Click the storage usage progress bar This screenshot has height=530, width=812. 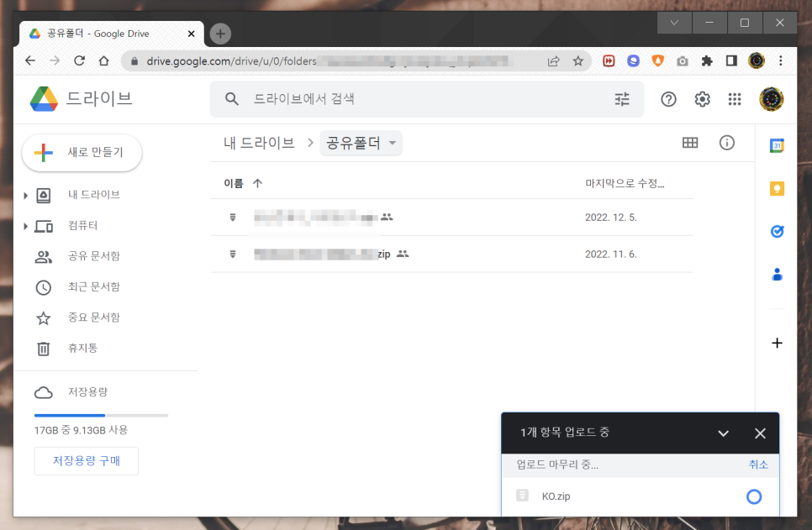click(101, 415)
